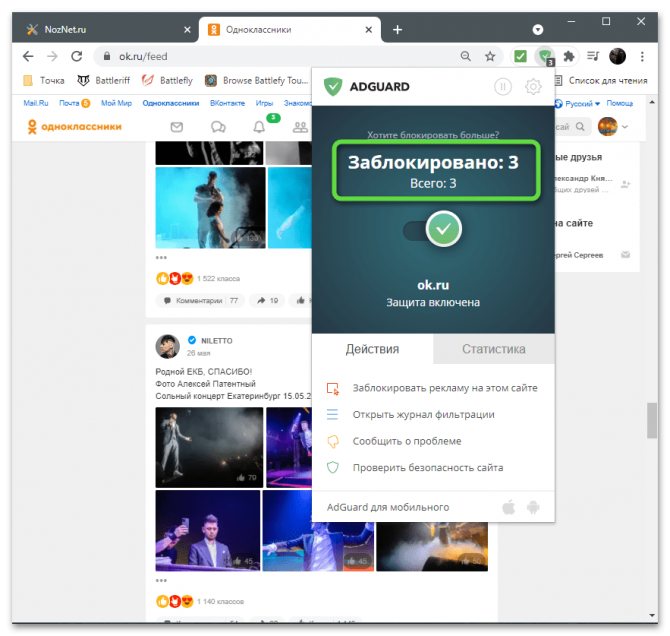Click share button with count 19

point(267,300)
